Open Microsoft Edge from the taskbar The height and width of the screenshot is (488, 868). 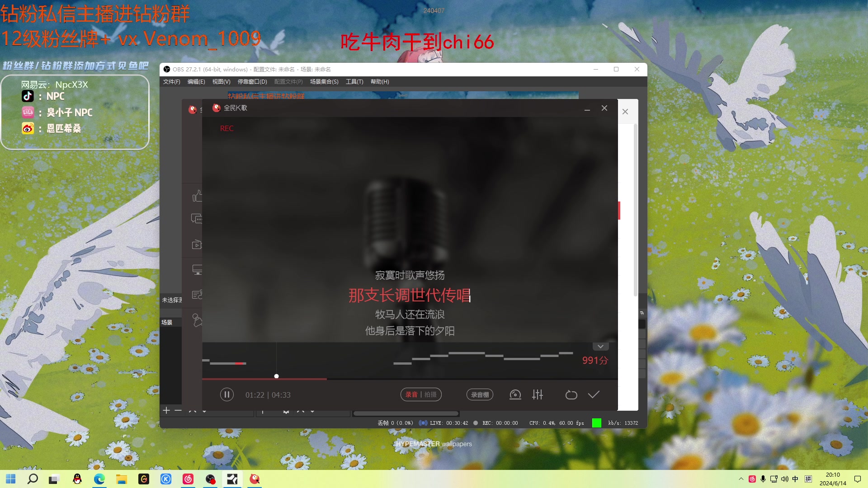99,479
